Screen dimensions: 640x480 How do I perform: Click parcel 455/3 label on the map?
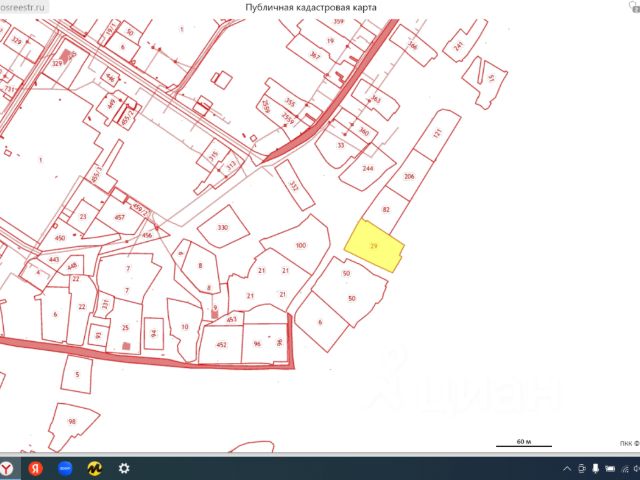(96, 174)
